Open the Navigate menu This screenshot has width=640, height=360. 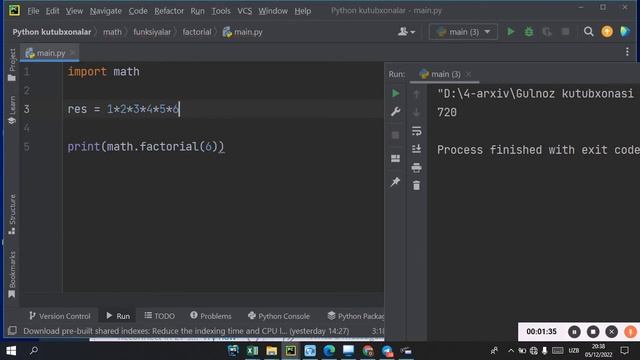(x=106, y=11)
